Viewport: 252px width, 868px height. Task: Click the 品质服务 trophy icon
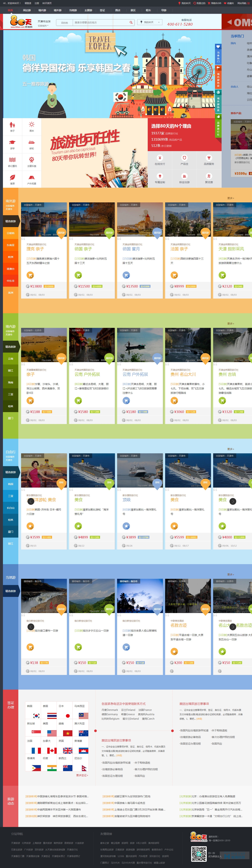coord(209,158)
